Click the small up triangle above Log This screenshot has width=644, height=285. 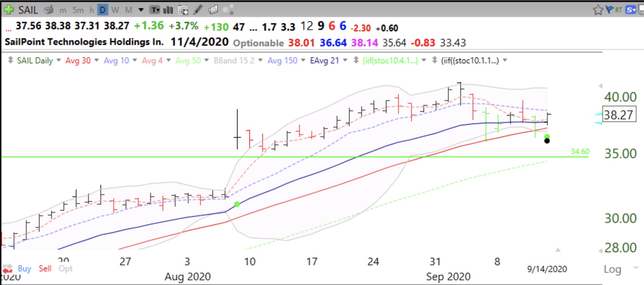(558, 250)
